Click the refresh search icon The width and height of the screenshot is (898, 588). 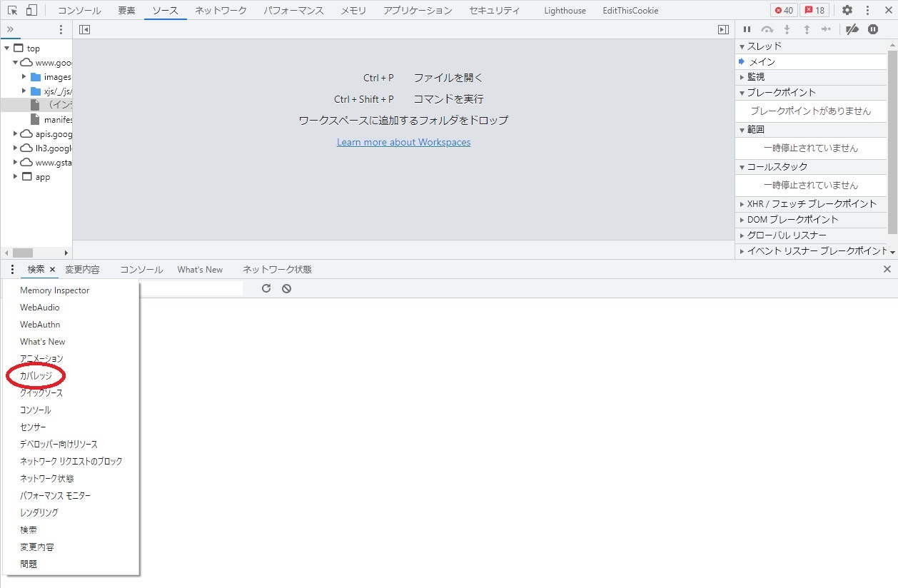tap(266, 288)
